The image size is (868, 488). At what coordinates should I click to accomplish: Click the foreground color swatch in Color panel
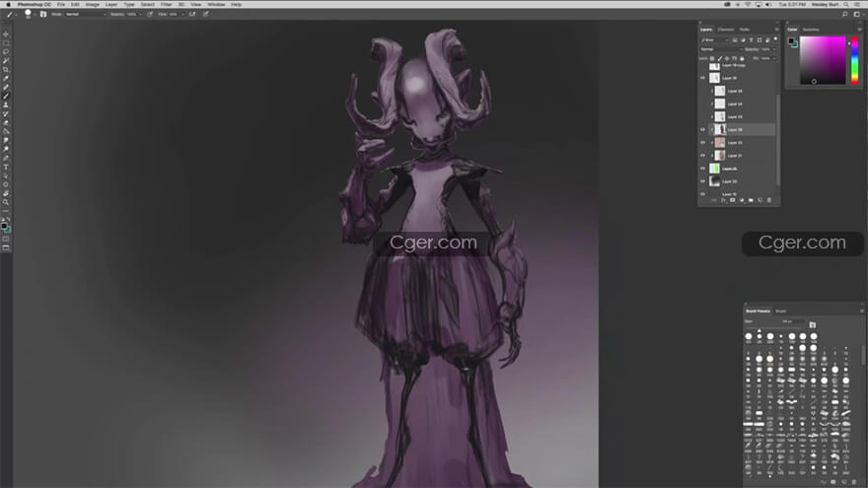coord(791,40)
